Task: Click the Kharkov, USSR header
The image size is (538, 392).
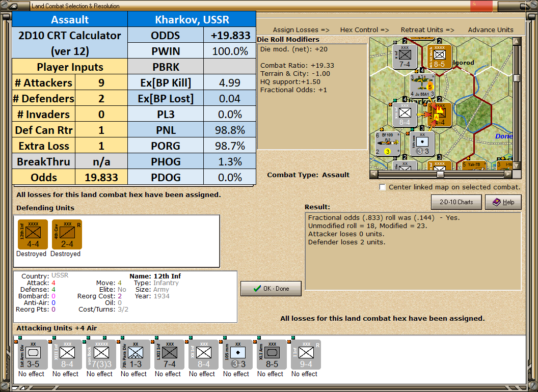Action: point(192,19)
